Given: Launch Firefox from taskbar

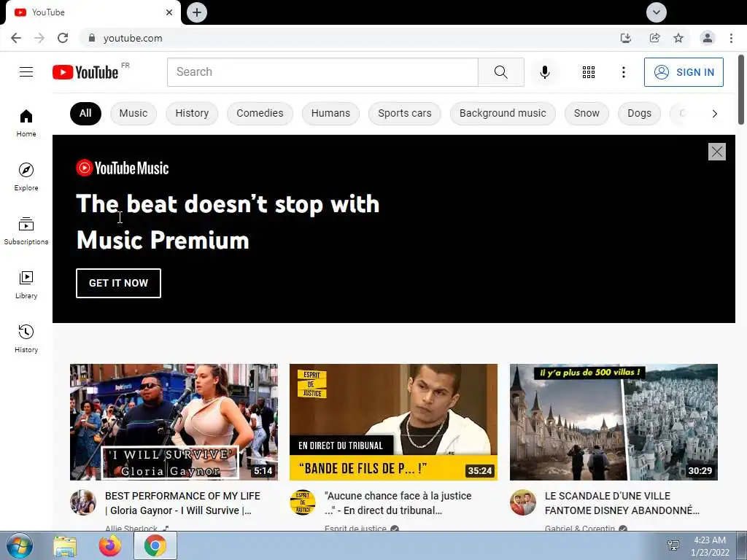Looking at the screenshot, I should [110, 545].
